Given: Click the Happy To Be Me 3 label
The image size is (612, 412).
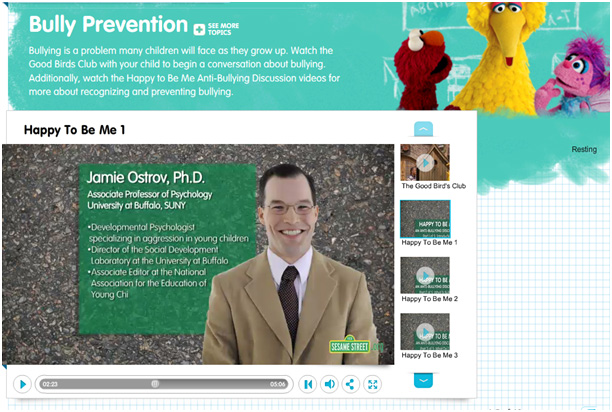Looking at the screenshot, I should coord(429,355).
